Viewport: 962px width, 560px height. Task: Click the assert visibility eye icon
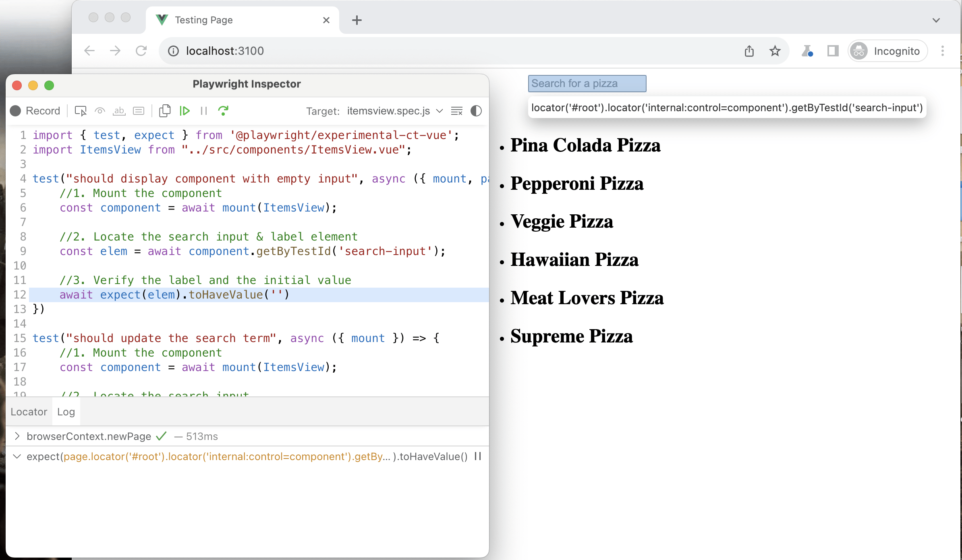coord(100,111)
